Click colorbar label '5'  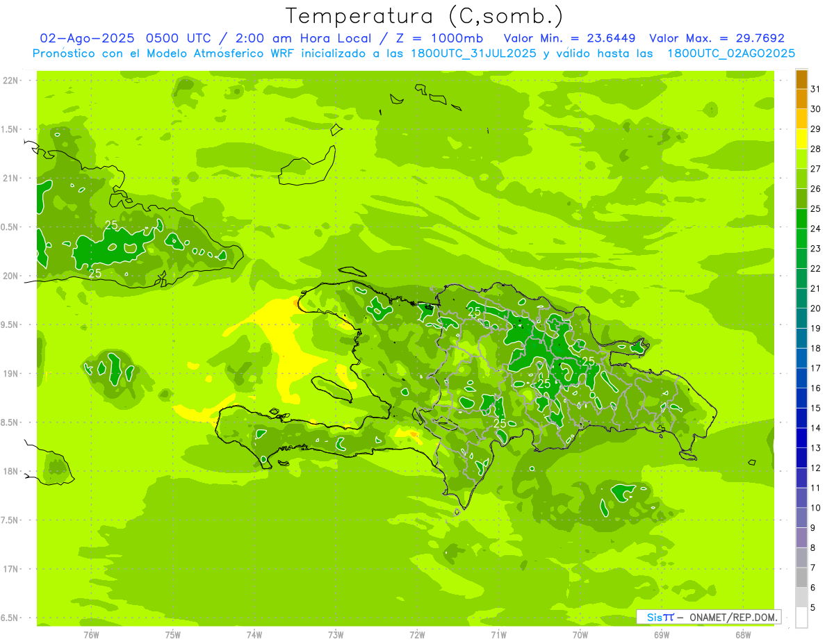click(813, 608)
